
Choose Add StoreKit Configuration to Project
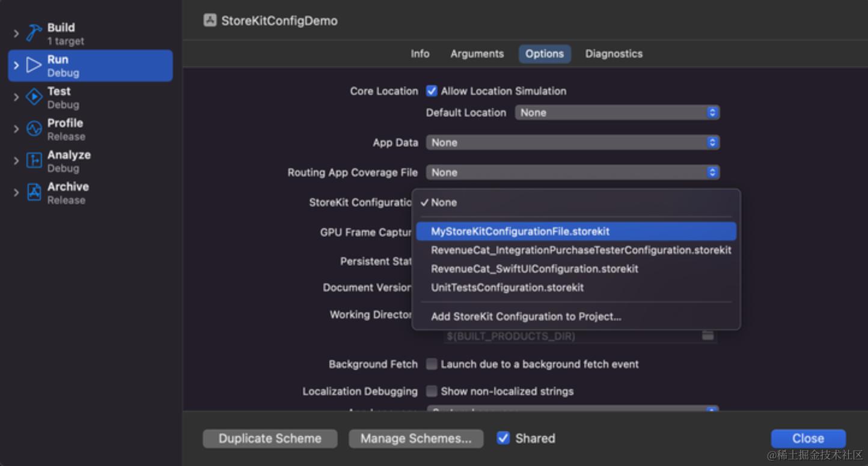click(x=526, y=316)
